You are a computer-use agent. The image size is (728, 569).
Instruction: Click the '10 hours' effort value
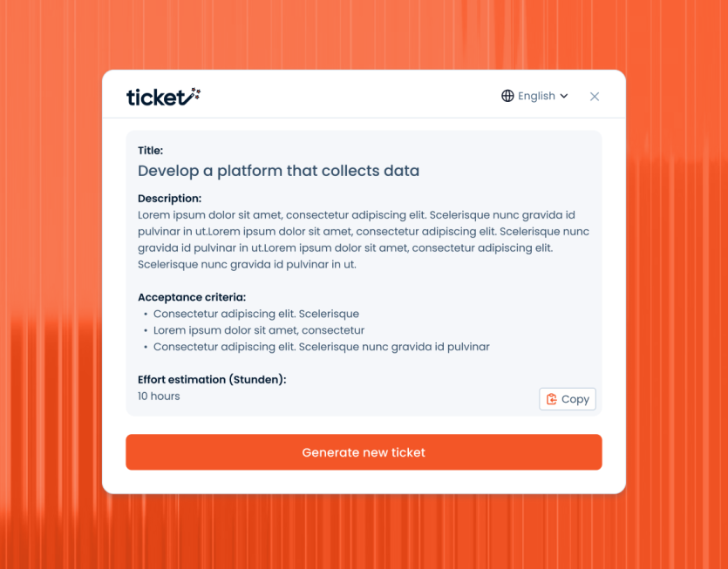[x=159, y=396]
